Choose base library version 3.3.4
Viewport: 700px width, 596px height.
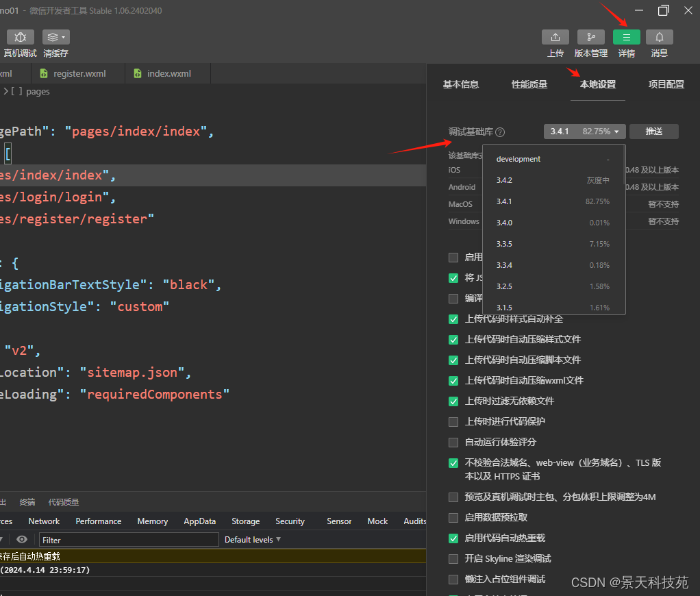553,265
